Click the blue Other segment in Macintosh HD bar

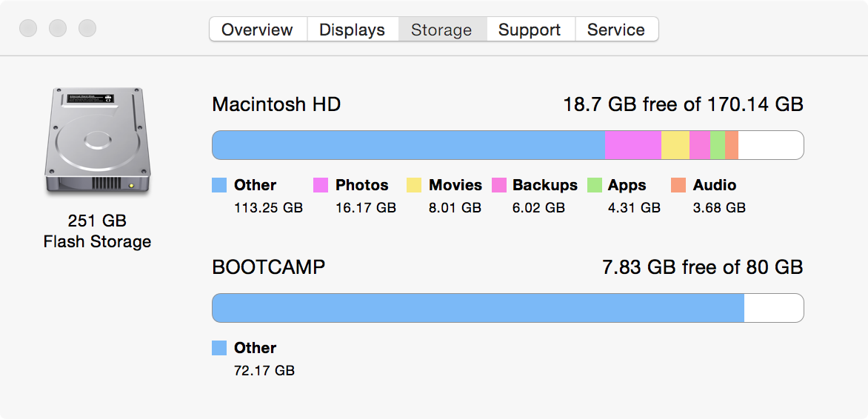(408, 145)
